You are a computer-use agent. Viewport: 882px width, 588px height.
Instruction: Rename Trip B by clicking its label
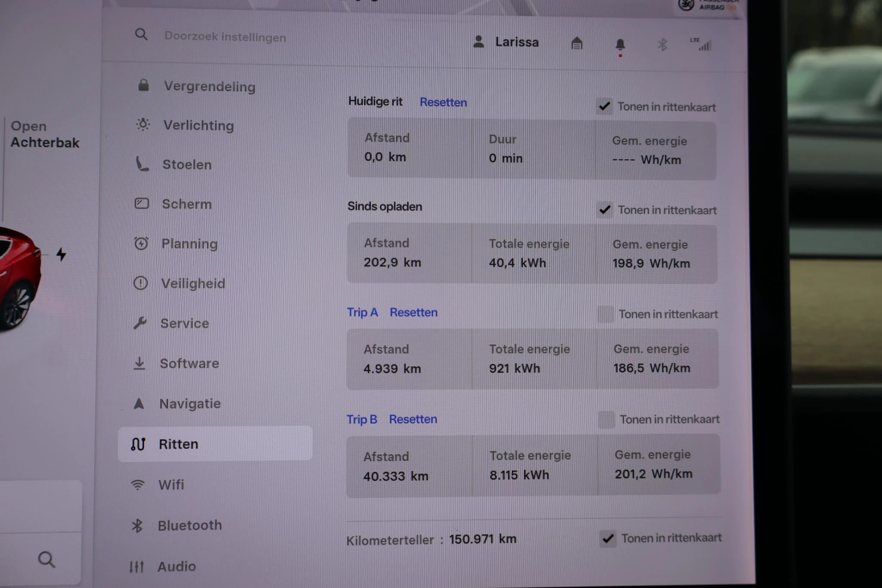[362, 419]
